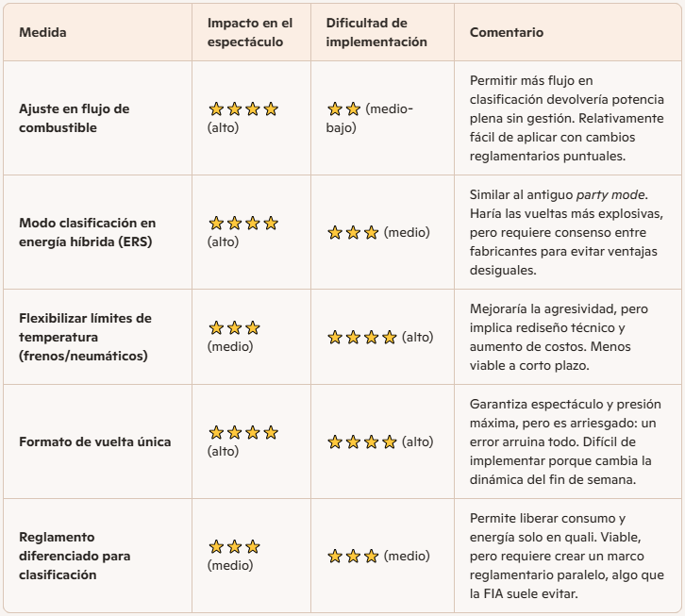Screen dimensions: 685x616
Task: Click the comment about rediseño técnico
Action: click(566, 337)
